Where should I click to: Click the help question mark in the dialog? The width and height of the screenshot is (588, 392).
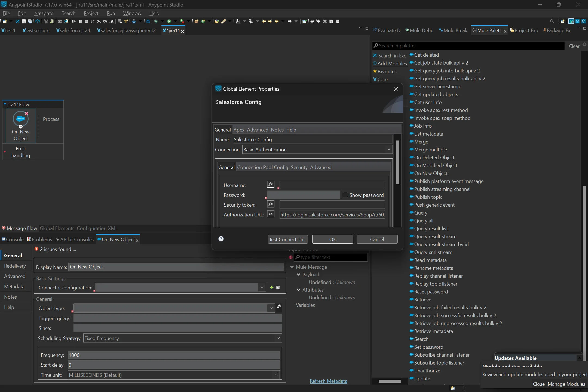coord(221,239)
